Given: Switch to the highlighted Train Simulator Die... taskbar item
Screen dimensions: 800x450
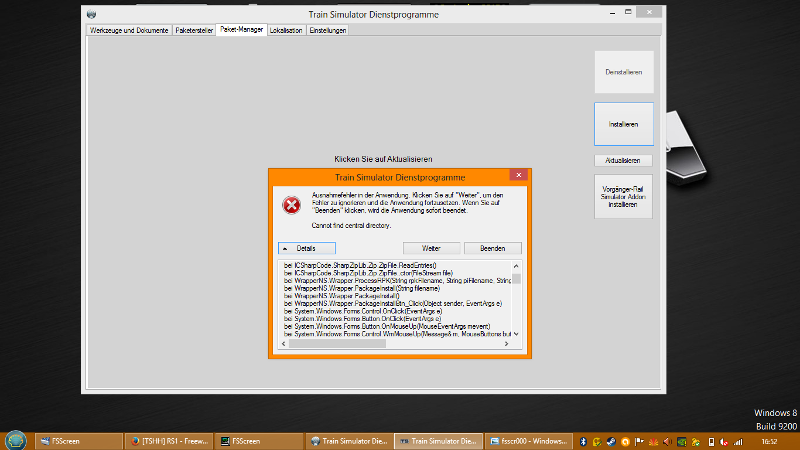Looking at the screenshot, I should click(x=439, y=441).
